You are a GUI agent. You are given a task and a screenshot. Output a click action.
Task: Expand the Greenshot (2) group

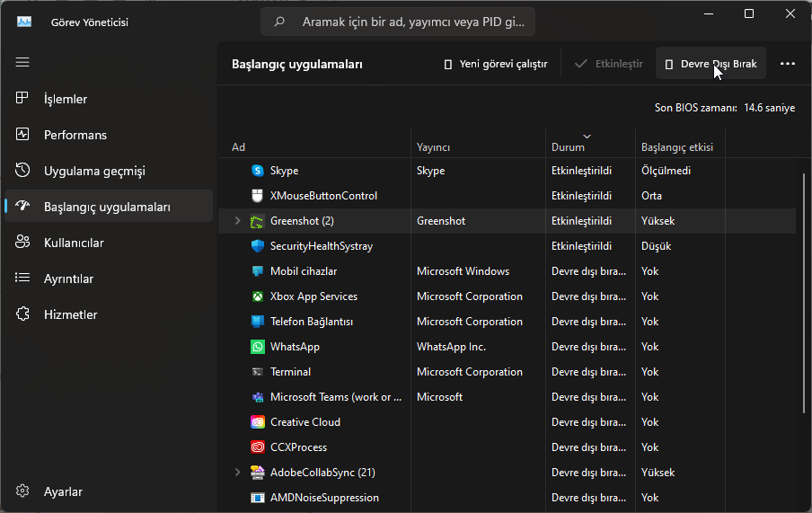point(238,221)
